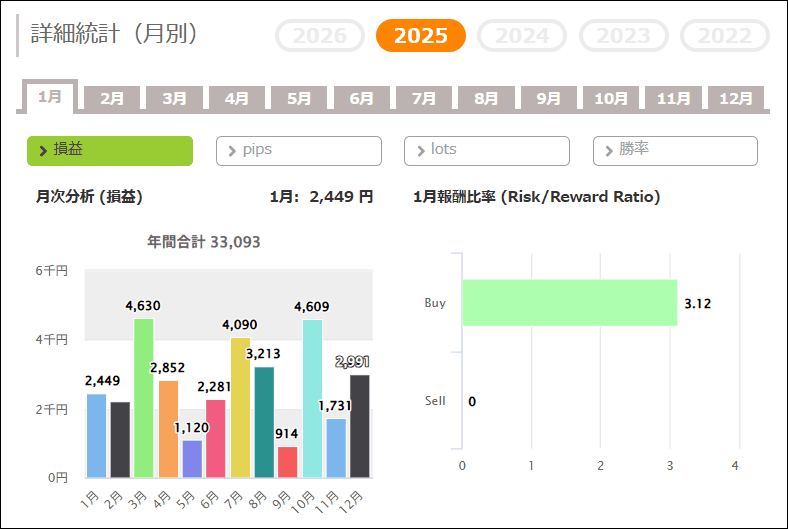This screenshot has height=529, width=788.
Task: Click the dark December bar labeled 2,991
Action: [x=360, y=427]
